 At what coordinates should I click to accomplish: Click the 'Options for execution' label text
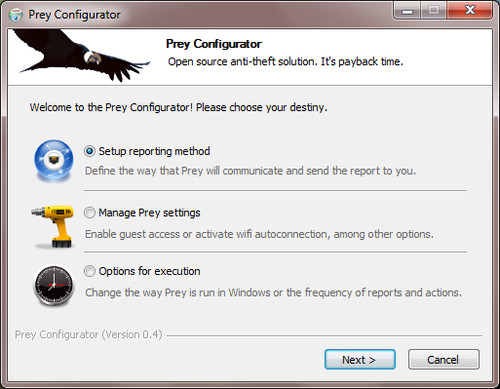pos(149,271)
